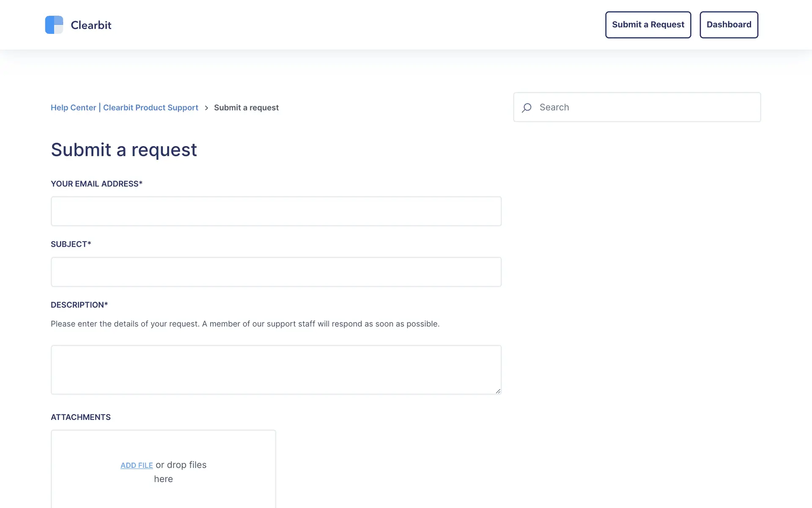This screenshot has height=508, width=812.
Task: Click the Submit a request page heading
Action: point(124,150)
